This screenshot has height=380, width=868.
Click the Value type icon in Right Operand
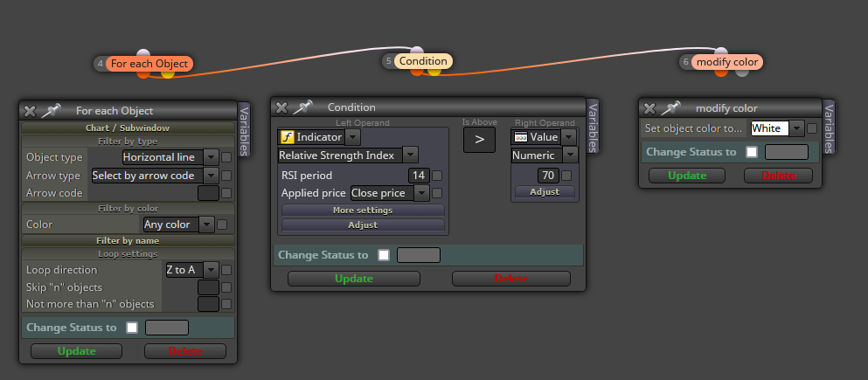(x=520, y=136)
